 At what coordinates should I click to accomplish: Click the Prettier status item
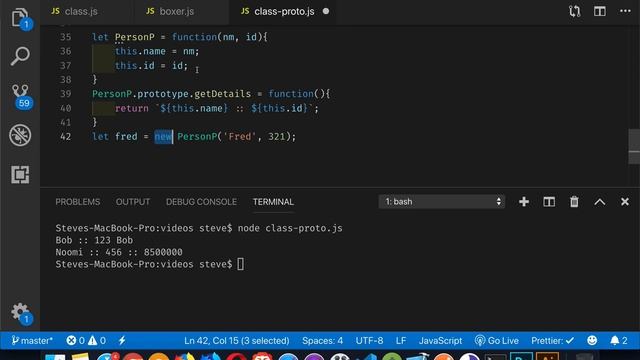pos(553,340)
